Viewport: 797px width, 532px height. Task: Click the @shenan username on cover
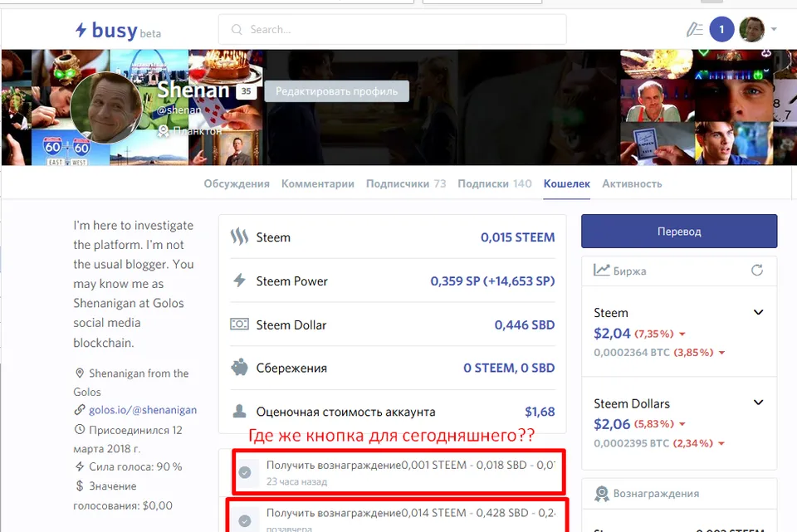[179, 110]
